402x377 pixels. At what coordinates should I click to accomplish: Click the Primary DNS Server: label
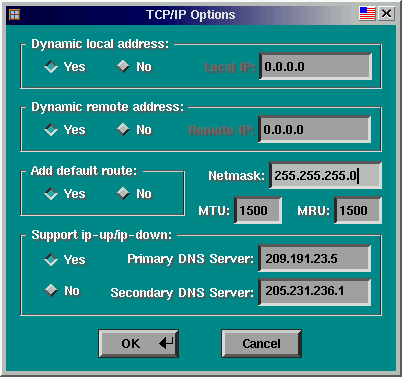(x=191, y=259)
